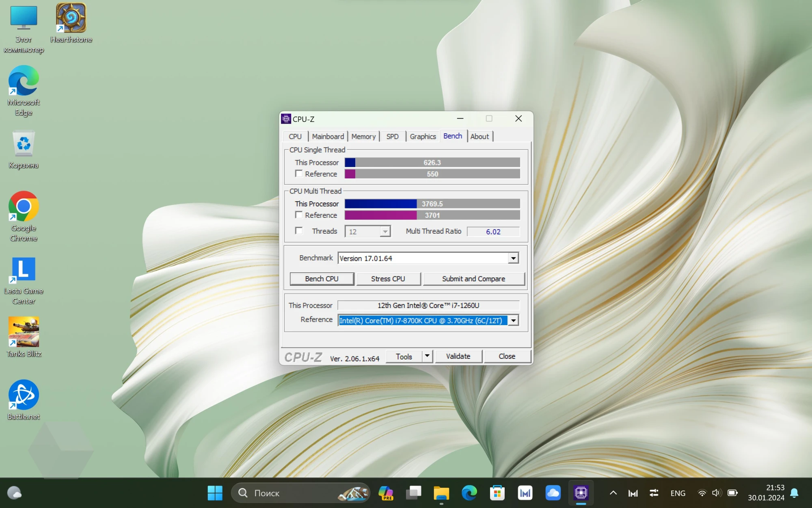The width and height of the screenshot is (812, 508).
Task: Switch to the Memory tab
Action: point(363,137)
